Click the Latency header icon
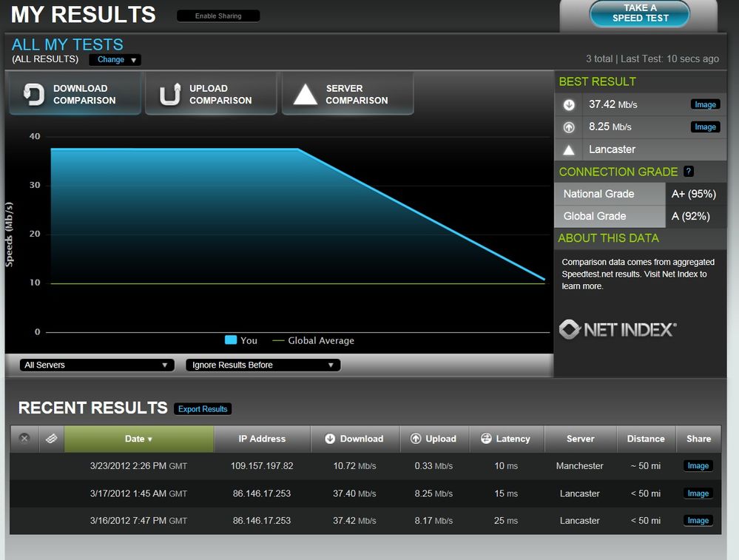The width and height of the screenshot is (739, 560). 486,439
